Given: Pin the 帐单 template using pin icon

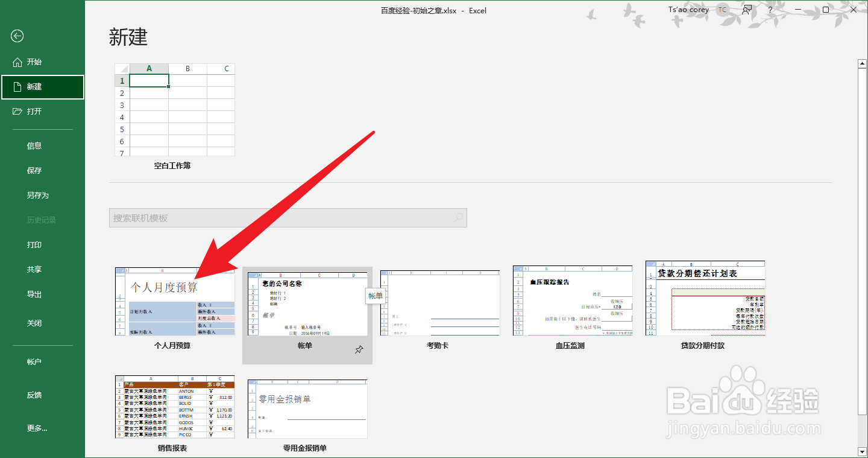Looking at the screenshot, I should point(359,349).
